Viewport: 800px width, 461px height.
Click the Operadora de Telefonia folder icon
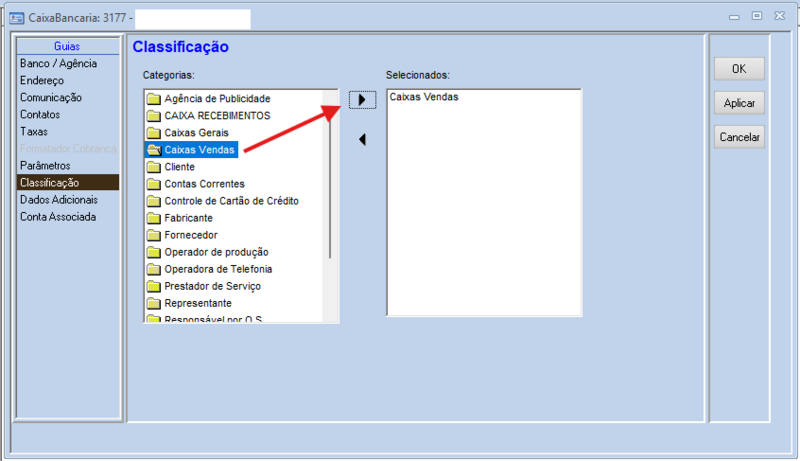coord(154,269)
